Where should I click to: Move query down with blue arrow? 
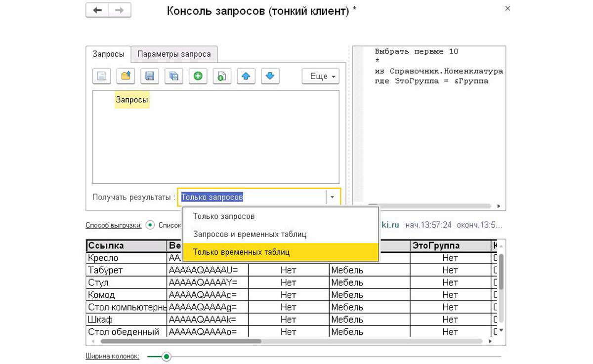click(270, 76)
